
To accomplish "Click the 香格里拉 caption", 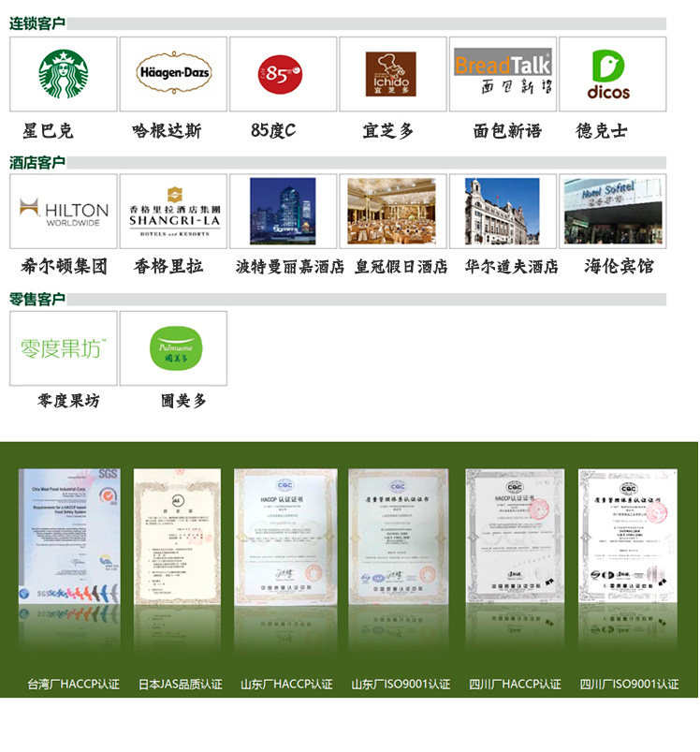I will 168,266.
